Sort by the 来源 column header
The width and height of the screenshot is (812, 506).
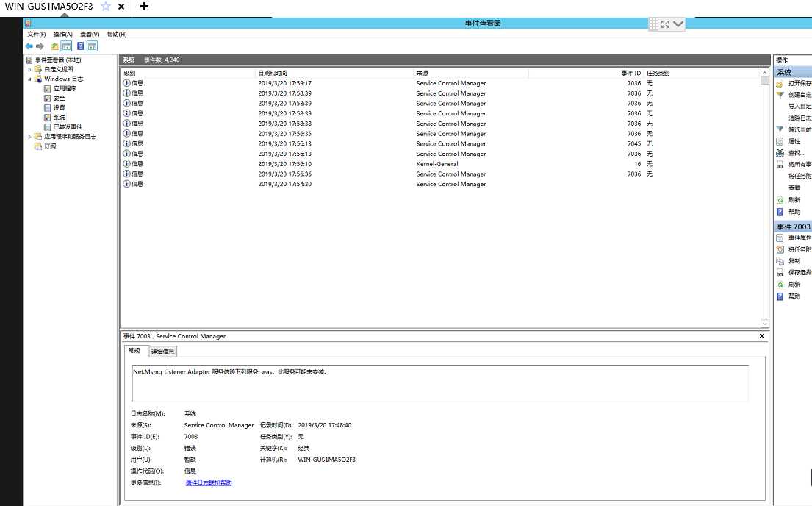point(471,73)
